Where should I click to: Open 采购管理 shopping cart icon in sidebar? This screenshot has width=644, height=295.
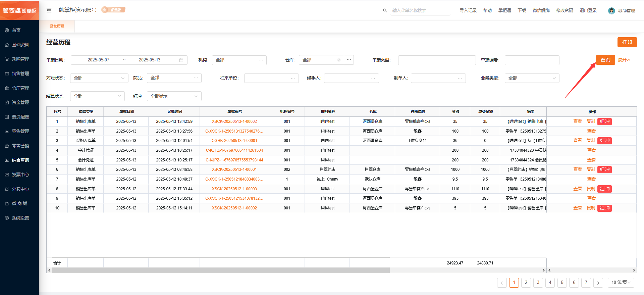pos(7,59)
